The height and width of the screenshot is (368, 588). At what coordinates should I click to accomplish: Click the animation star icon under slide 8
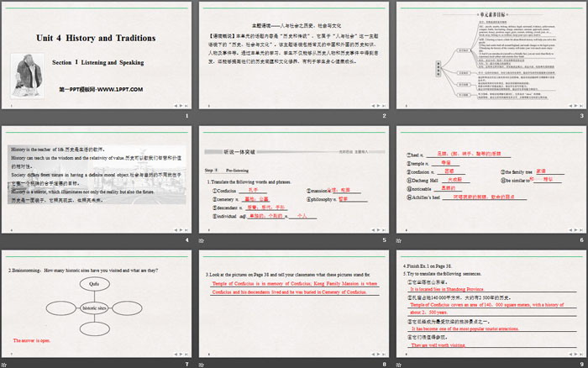point(202,365)
